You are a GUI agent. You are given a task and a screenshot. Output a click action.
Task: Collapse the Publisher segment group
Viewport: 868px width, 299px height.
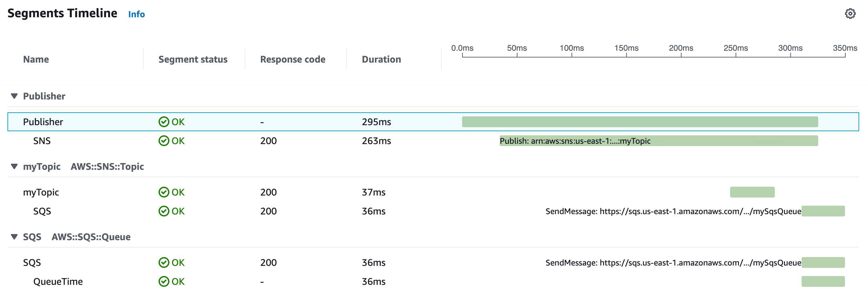point(14,96)
